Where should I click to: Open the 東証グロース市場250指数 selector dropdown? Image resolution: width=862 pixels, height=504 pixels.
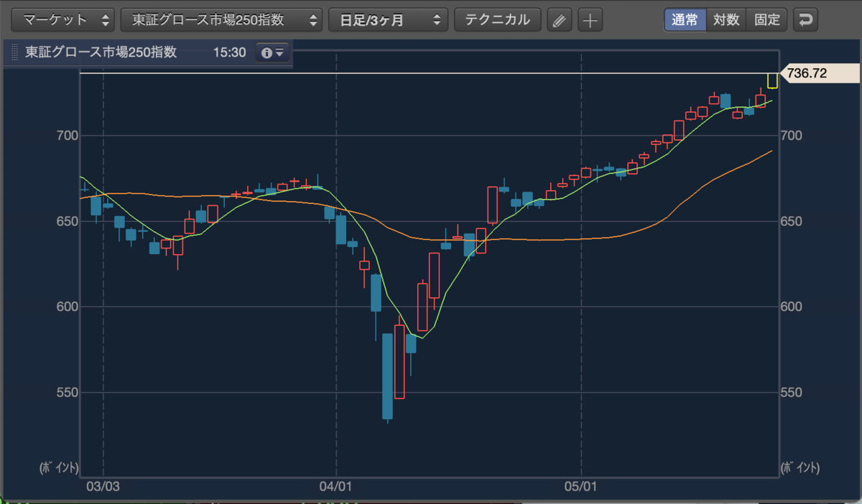coord(221,19)
